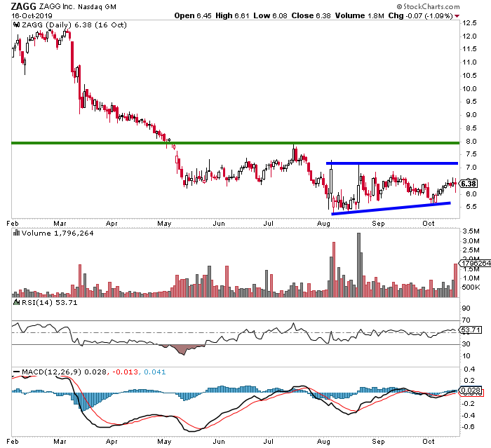491x448 pixels.
Task: Click the Close 6.38 value in the header
Action: [x=311, y=15]
